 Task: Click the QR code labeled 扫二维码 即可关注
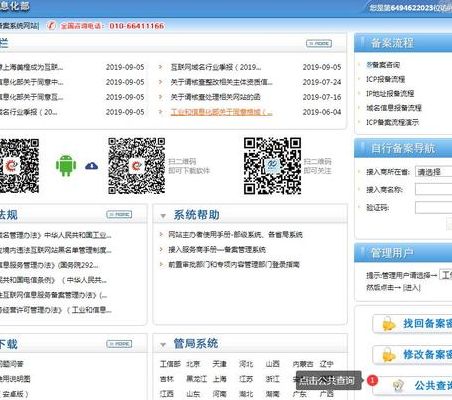272,166
